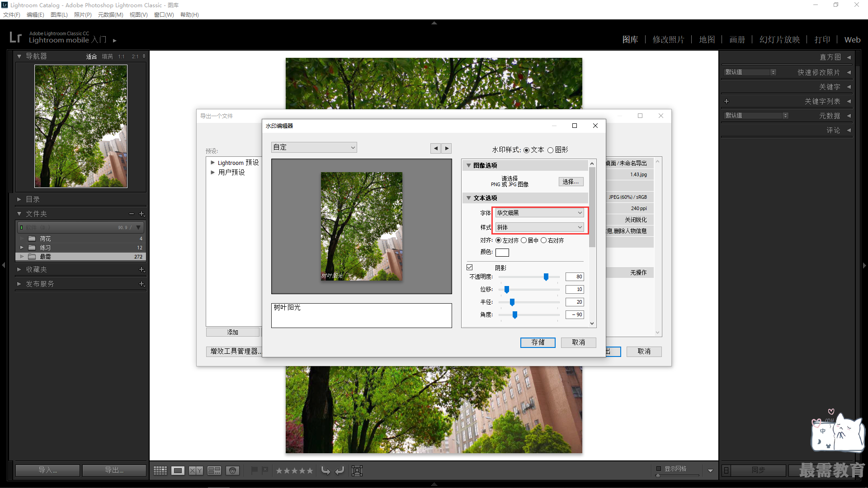Expand Lightroom presets in export dialog
The image size is (868, 488).
coord(212,163)
